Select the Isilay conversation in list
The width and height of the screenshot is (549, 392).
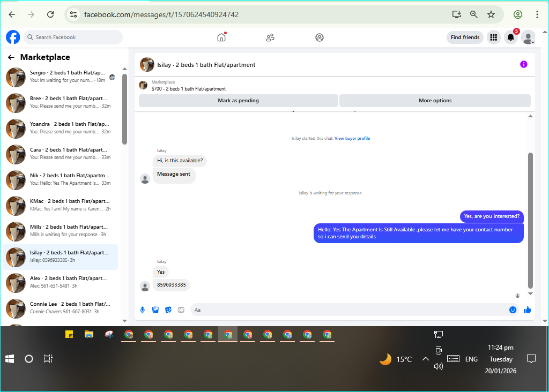click(60, 257)
